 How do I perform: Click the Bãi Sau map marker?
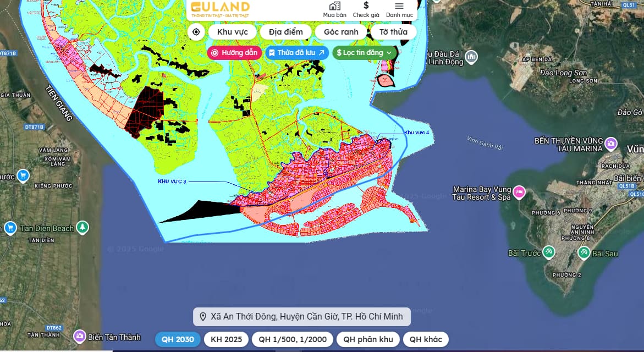pyautogui.click(x=584, y=252)
